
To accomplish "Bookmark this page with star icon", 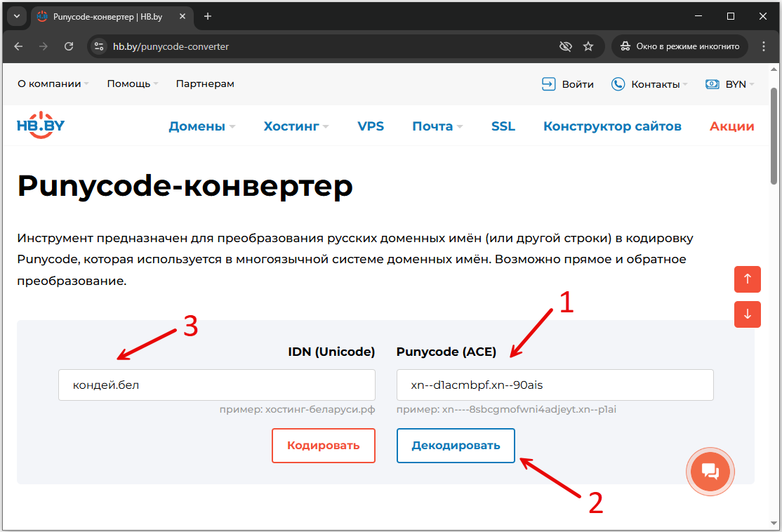I will [x=588, y=46].
